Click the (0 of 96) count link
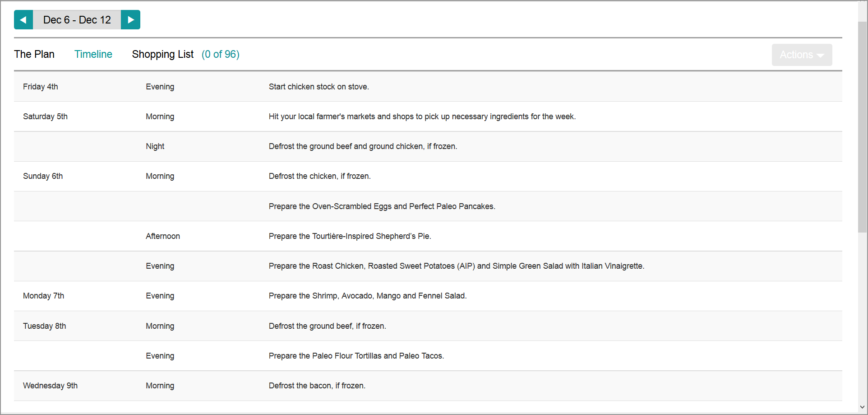The image size is (868, 415). pos(221,54)
